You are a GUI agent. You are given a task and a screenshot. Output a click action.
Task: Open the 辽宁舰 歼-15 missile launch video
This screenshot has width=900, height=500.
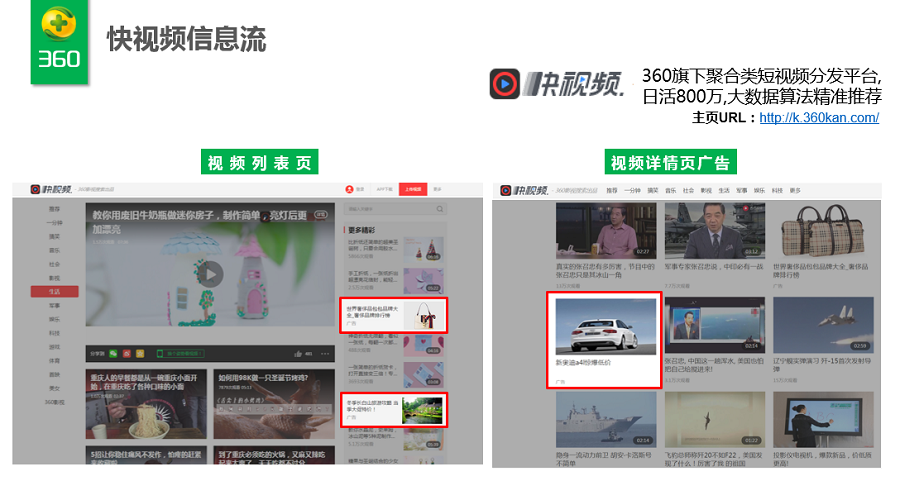[x=823, y=325]
